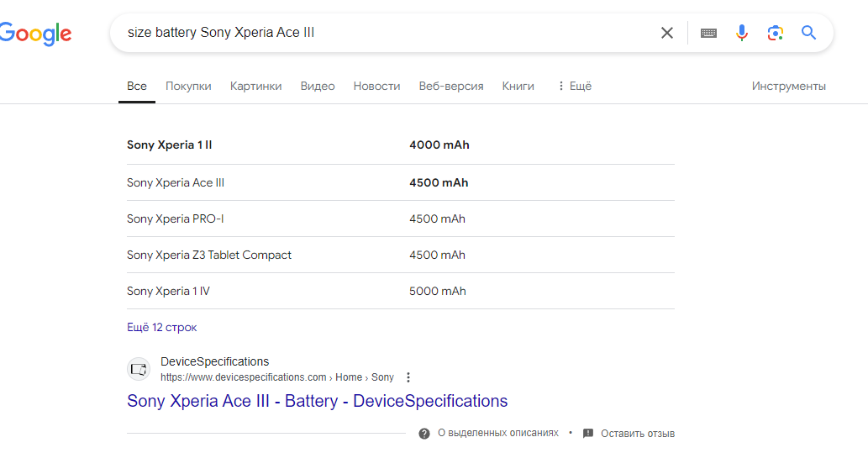
Task: Click 4500 mAh in Xperia PRO-I row
Action: pyautogui.click(x=437, y=219)
